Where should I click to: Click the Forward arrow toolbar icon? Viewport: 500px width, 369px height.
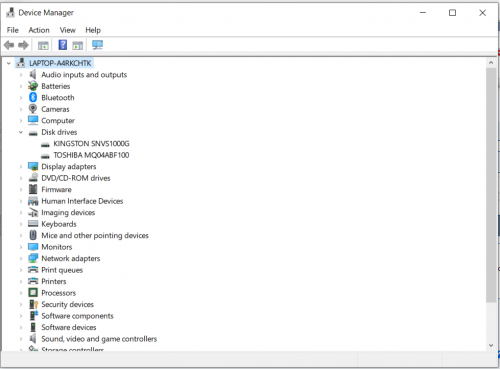point(23,45)
